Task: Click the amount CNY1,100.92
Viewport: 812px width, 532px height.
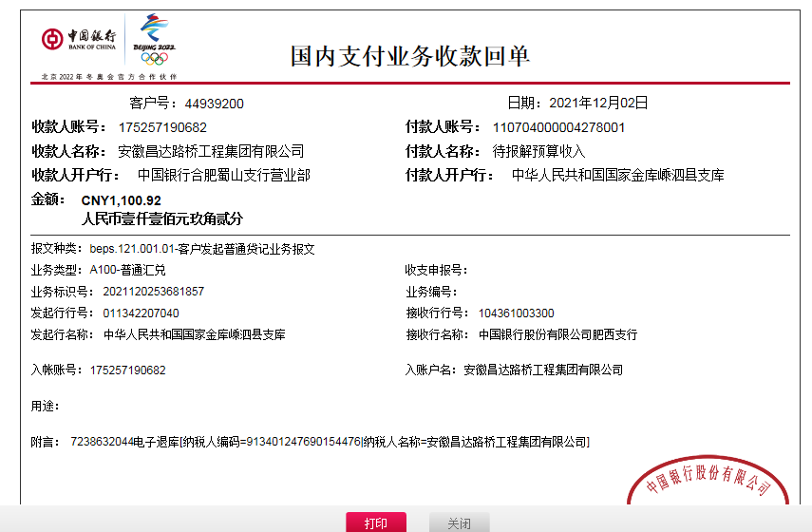Action: pyautogui.click(x=122, y=200)
